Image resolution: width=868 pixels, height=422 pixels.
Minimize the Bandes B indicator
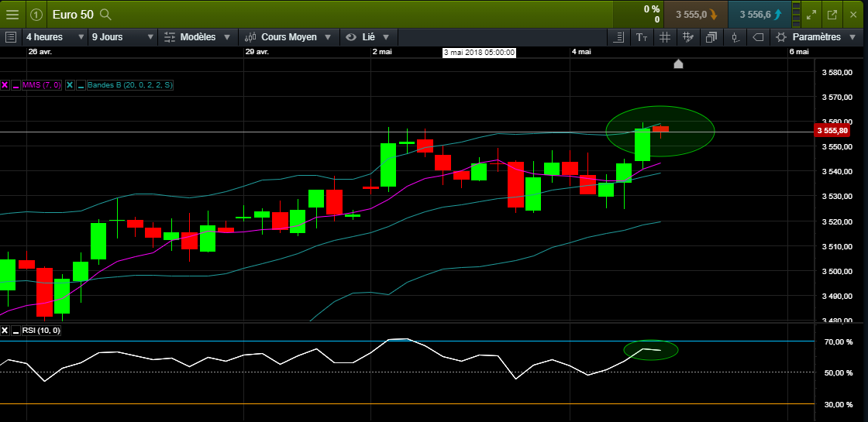click(81, 85)
